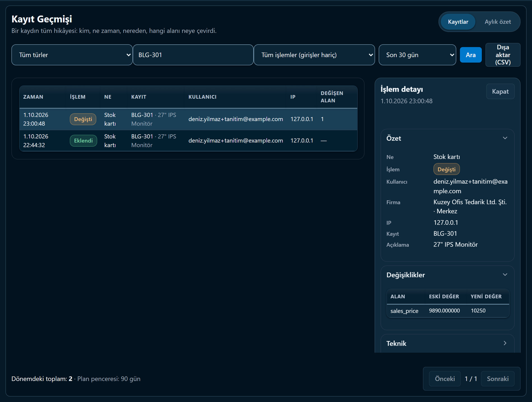Screen dimensions: 532x402
Task: Close the İşlem detayı panel with Kapat
Action: point(500,91)
